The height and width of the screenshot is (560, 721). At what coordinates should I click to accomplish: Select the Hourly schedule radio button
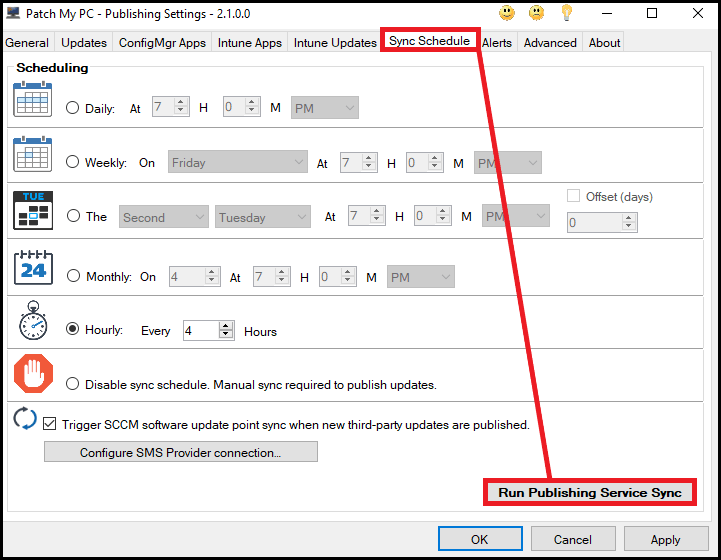coord(72,329)
